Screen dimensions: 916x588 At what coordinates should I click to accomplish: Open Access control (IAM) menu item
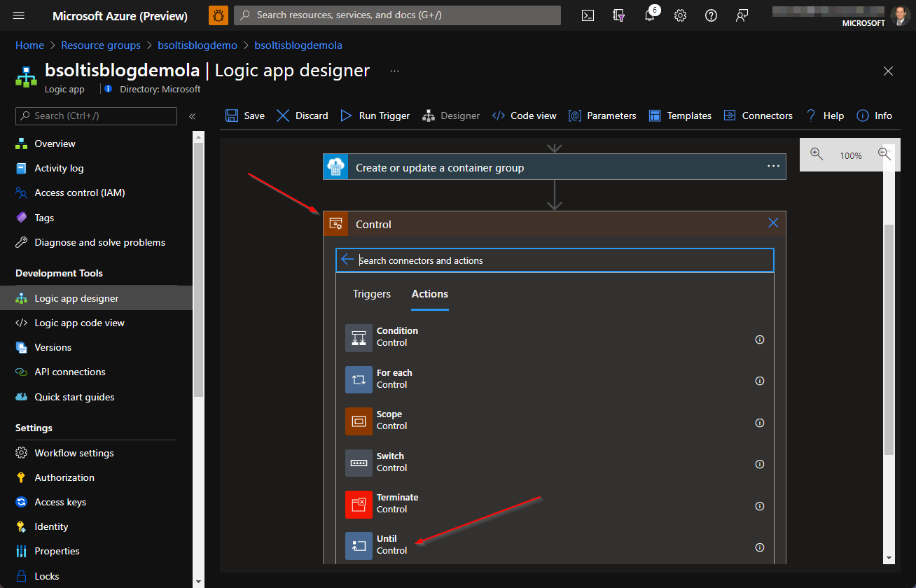(80, 192)
